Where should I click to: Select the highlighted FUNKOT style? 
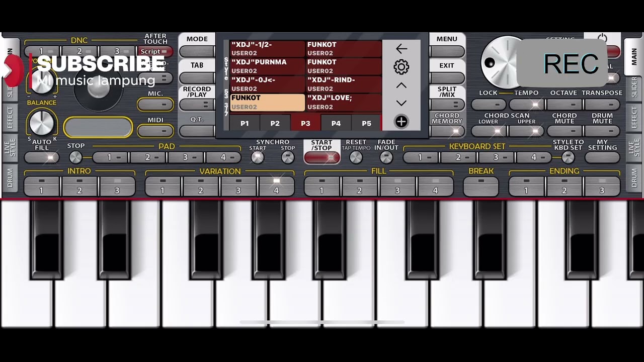coord(268,102)
